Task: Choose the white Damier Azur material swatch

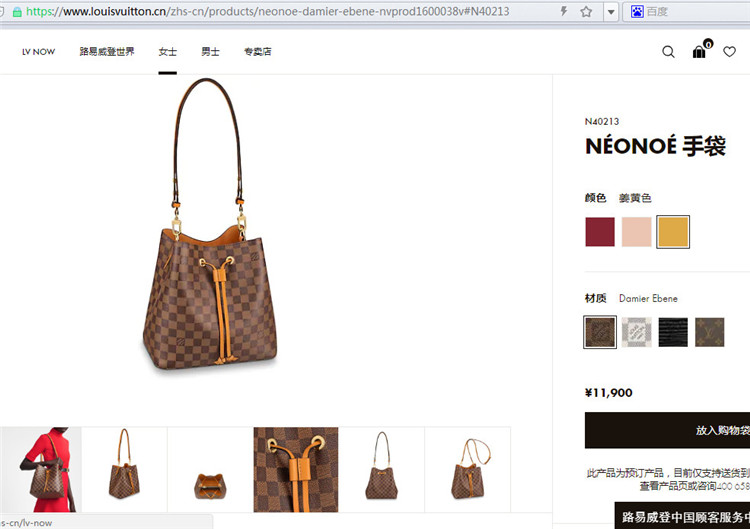Action: pos(636,332)
